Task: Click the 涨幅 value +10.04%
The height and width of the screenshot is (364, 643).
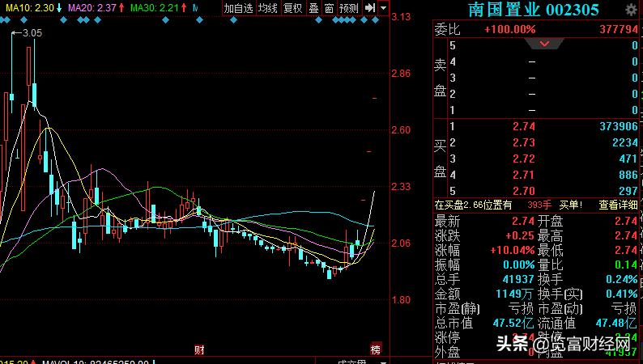Action: tap(513, 250)
